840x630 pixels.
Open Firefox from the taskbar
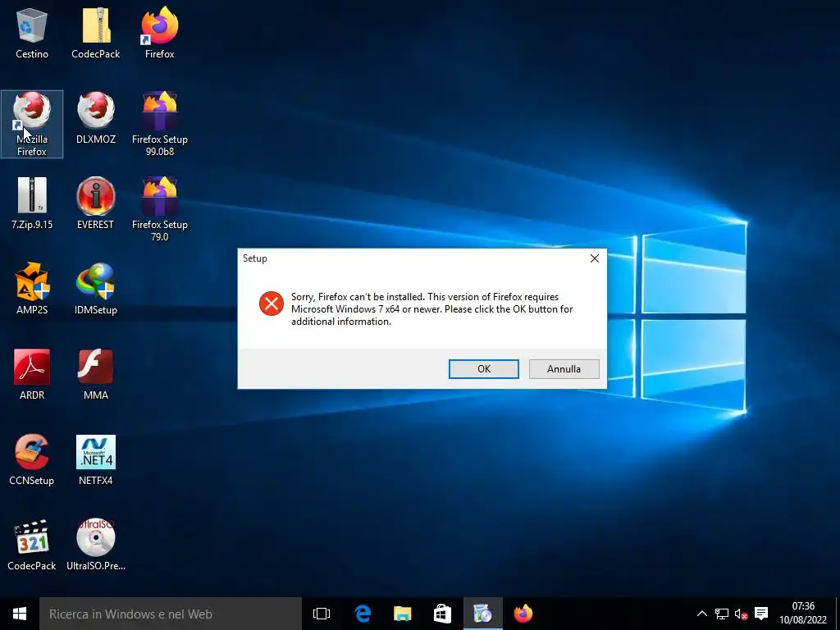(x=523, y=614)
